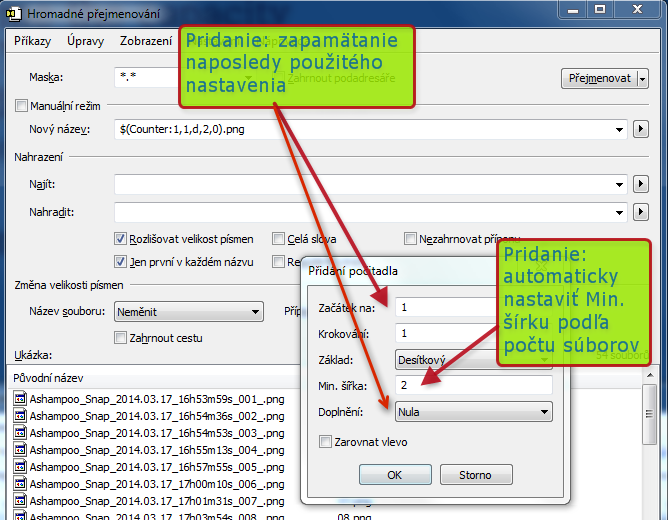Open the Název souboru Neměnit dropdown
The height and width of the screenshot is (520, 668).
click(x=189, y=312)
